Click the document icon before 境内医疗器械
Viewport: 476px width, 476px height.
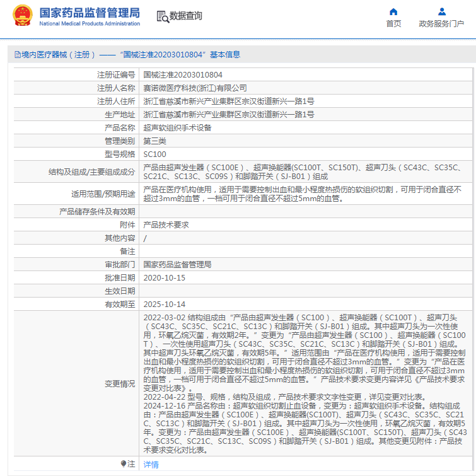coord(18,55)
